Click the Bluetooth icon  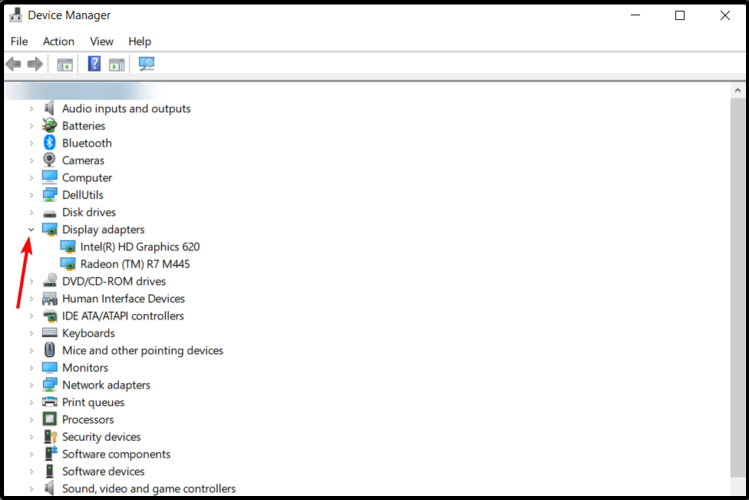[x=49, y=143]
